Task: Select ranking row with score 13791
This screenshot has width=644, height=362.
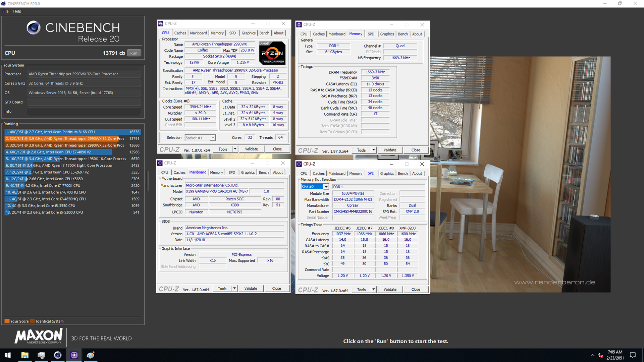Action: pos(72,139)
